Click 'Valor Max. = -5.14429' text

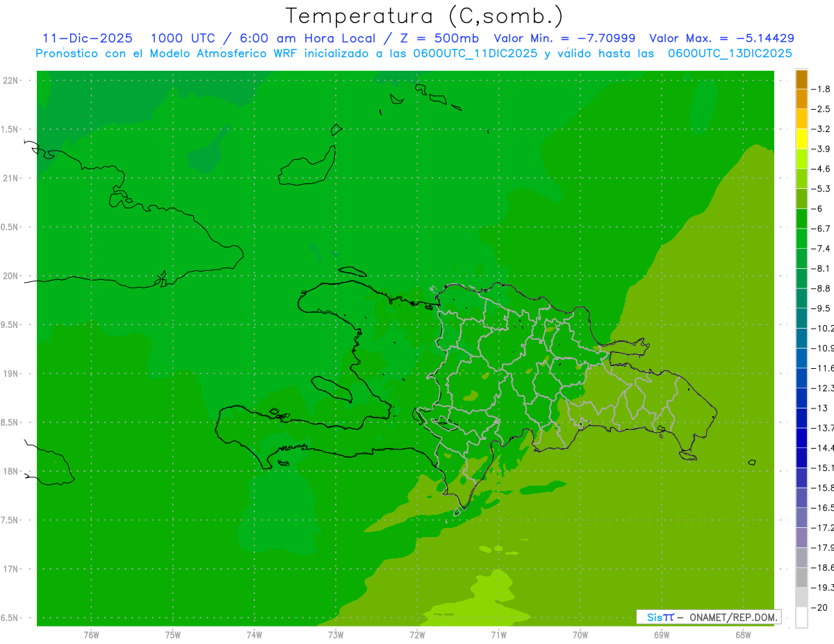721,38
